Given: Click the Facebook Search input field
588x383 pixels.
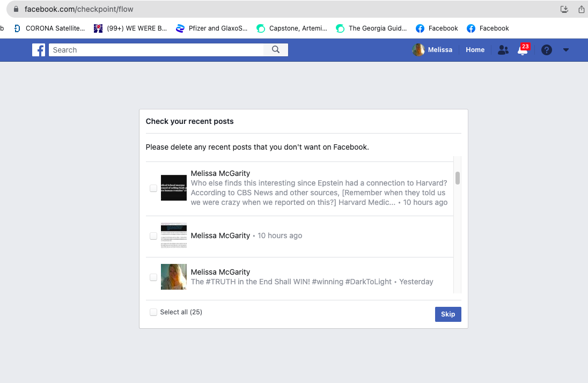Looking at the screenshot, I should click(156, 50).
